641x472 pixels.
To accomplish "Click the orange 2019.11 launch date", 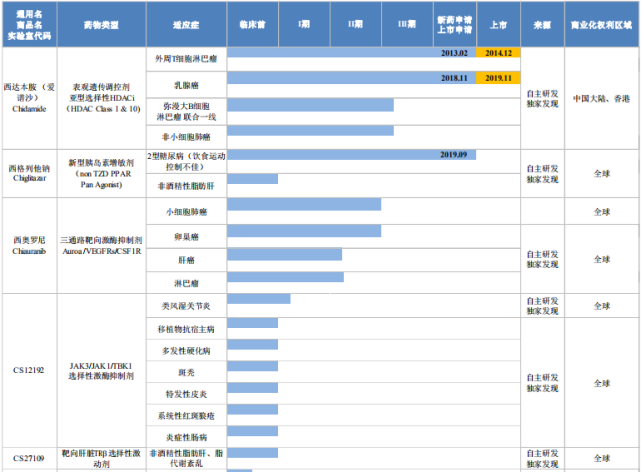I will 498,78.
